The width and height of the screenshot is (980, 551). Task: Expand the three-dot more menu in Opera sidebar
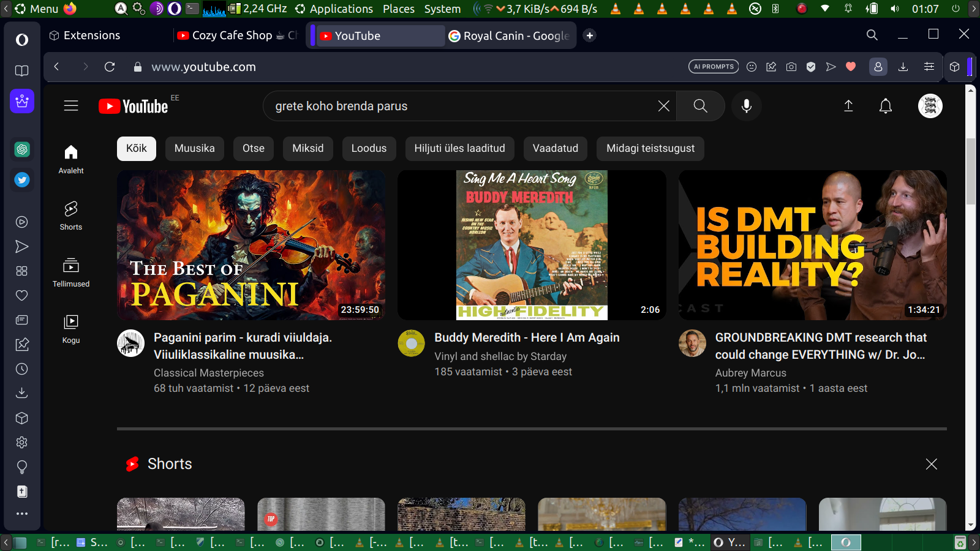(x=22, y=514)
